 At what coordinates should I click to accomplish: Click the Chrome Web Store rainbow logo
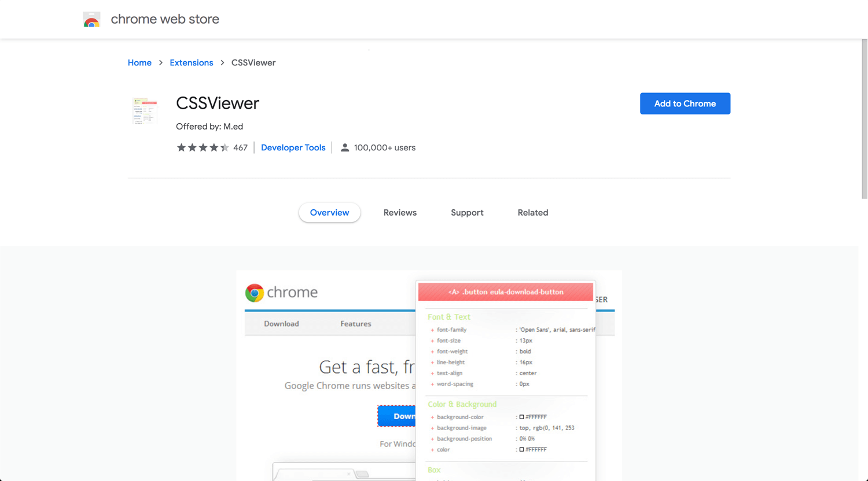click(x=91, y=20)
